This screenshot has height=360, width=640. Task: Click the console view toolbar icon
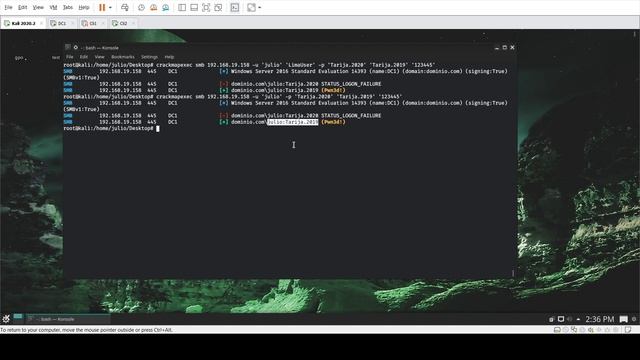235,7
